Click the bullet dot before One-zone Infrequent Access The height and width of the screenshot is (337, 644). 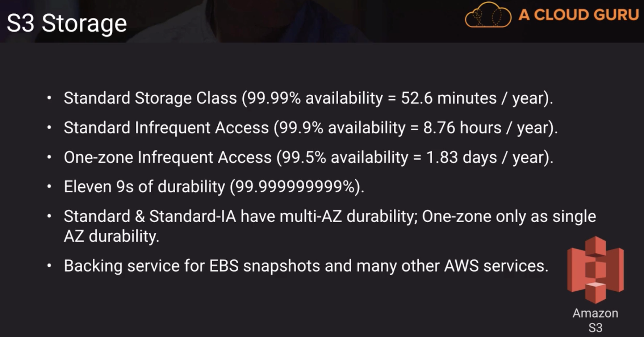[x=49, y=157]
